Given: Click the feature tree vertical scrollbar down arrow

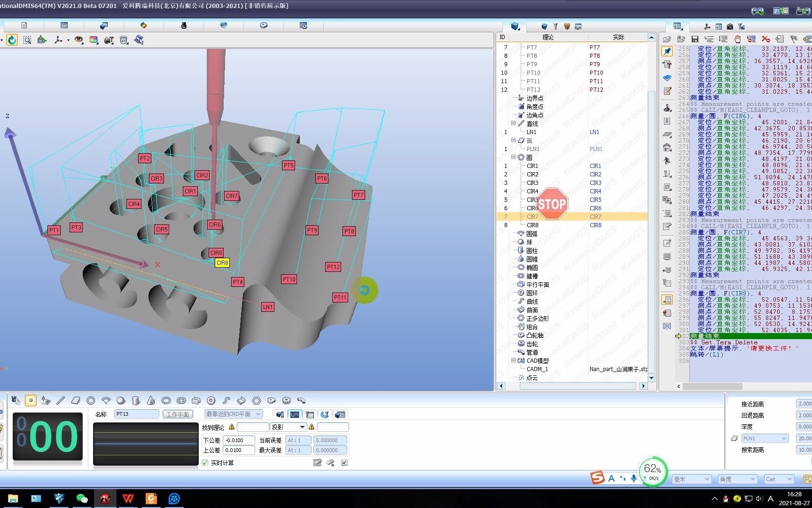Looking at the screenshot, I should [651, 378].
